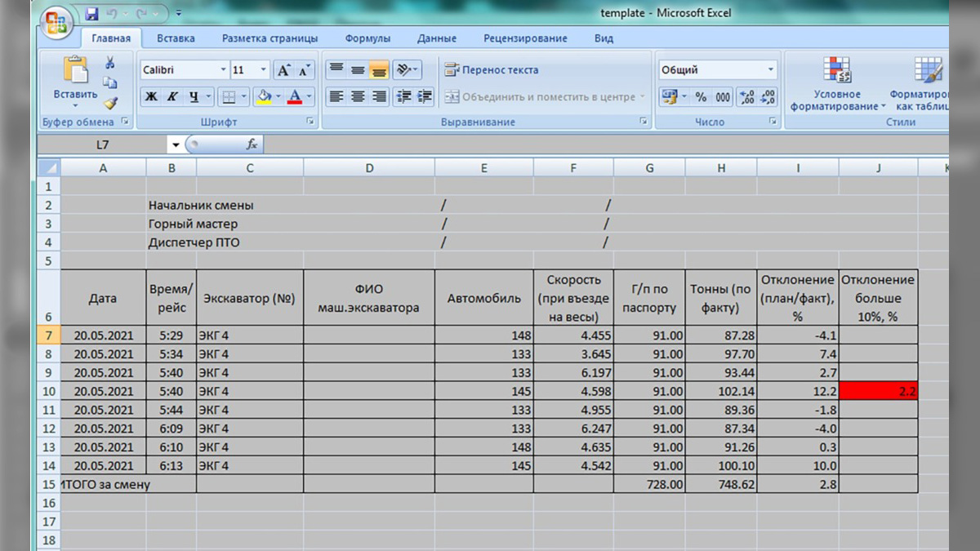Toggle bold Ж formatting
Image resolution: width=980 pixels, height=551 pixels.
pos(151,97)
